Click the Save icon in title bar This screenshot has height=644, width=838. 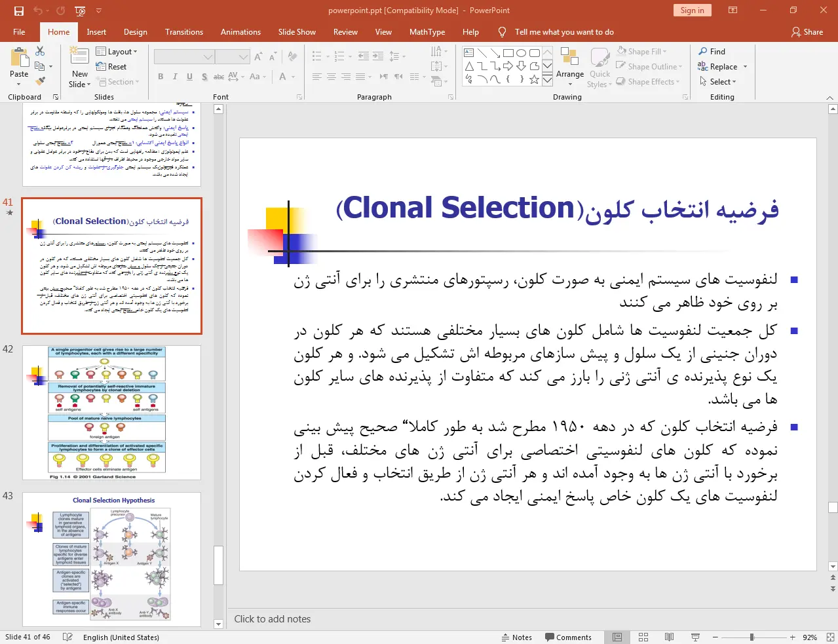pyautogui.click(x=18, y=10)
